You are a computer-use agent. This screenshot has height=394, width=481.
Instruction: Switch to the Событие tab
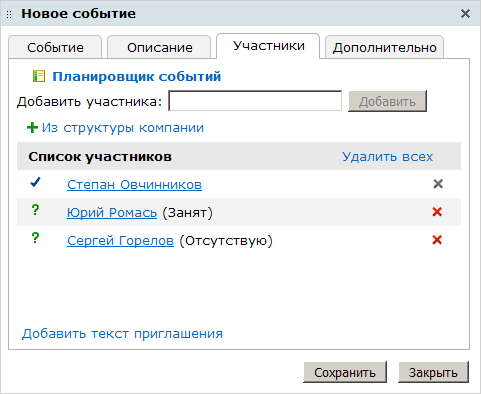pos(55,47)
